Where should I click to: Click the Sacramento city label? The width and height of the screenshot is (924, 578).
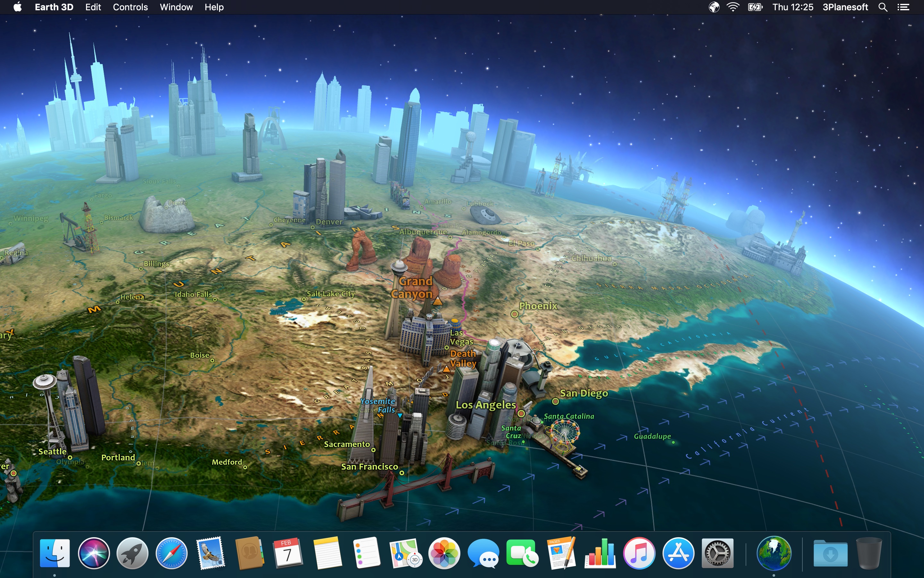(347, 444)
